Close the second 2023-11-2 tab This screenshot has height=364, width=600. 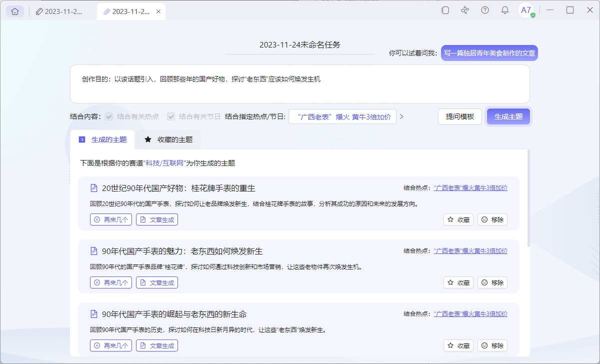tap(158, 11)
